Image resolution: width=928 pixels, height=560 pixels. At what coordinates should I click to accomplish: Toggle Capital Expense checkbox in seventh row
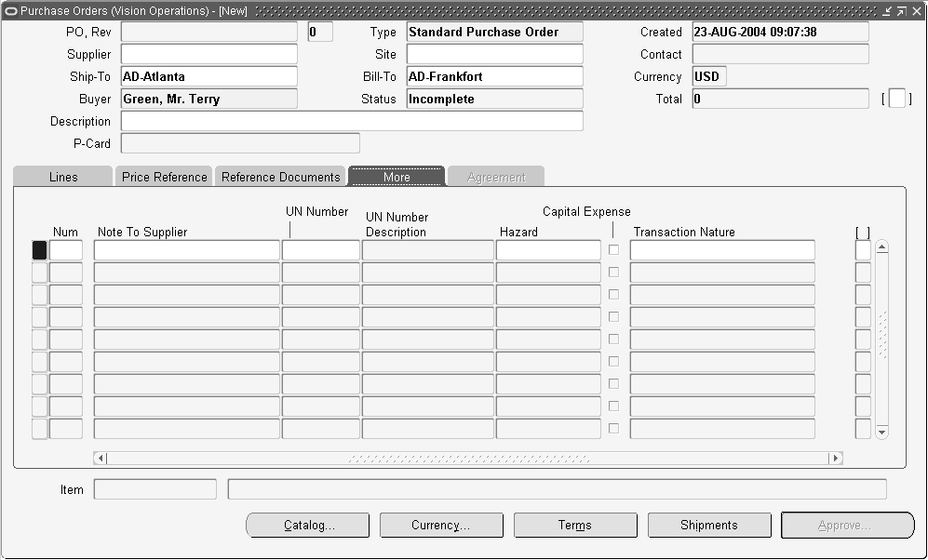tap(613, 384)
